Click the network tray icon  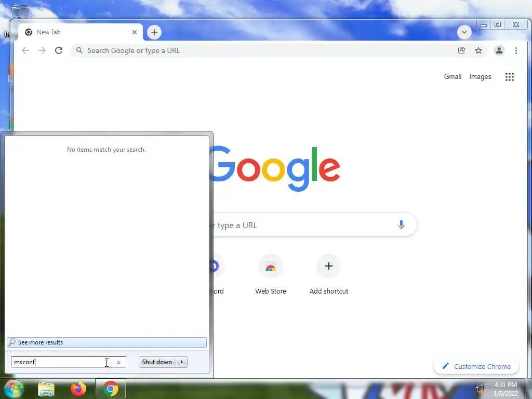coord(480,389)
